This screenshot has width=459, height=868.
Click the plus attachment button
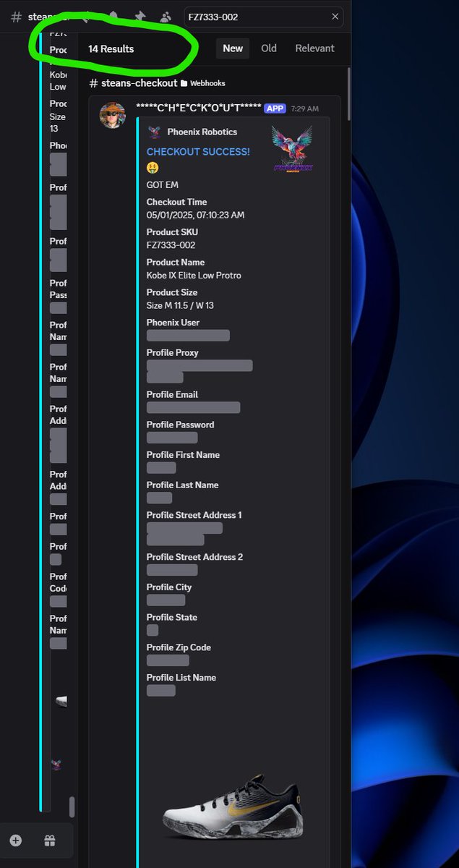pos(16,841)
